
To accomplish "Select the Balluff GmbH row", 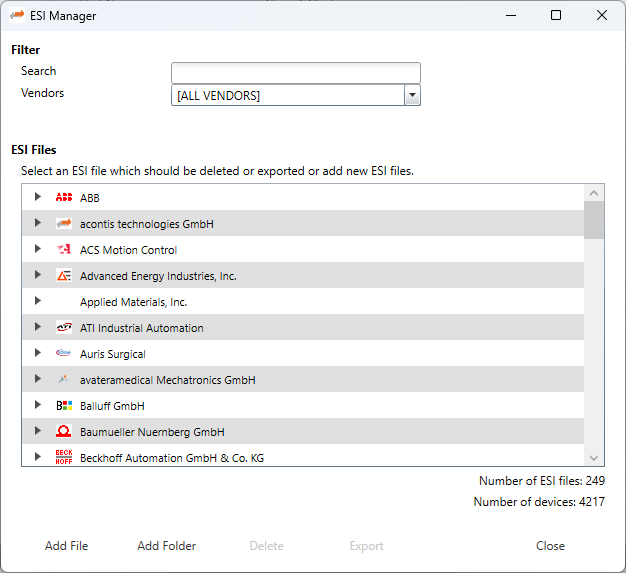I will (x=303, y=405).
